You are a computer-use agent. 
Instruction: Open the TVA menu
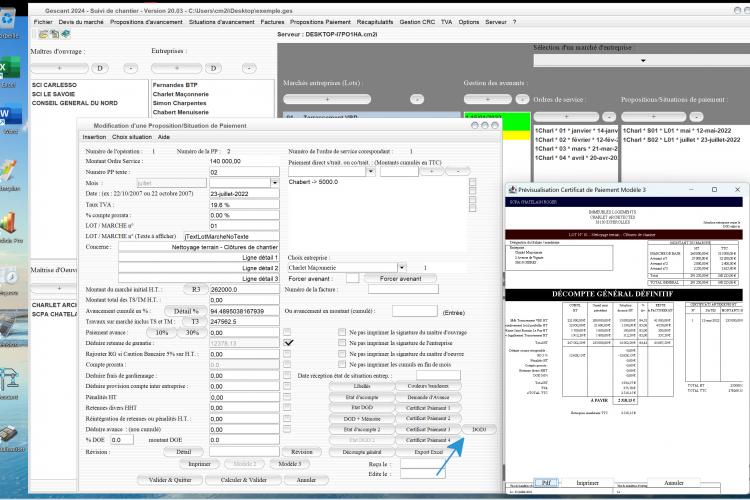pyautogui.click(x=446, y=22)
